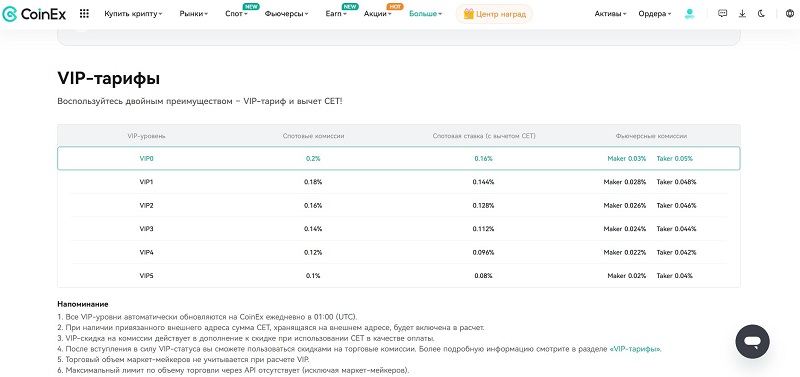
Task: Click the Спотовые комиссии column header
Action: click(x=313, y=136)
